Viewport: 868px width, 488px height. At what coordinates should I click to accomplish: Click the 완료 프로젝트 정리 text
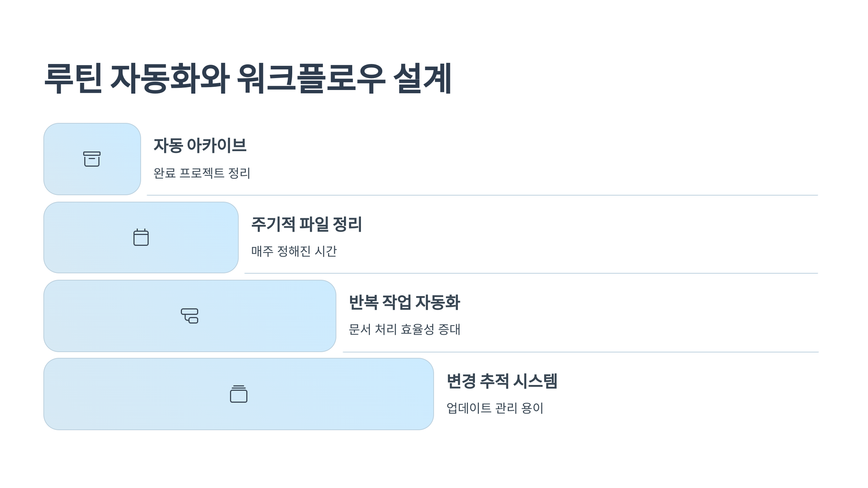coord(202,173)
